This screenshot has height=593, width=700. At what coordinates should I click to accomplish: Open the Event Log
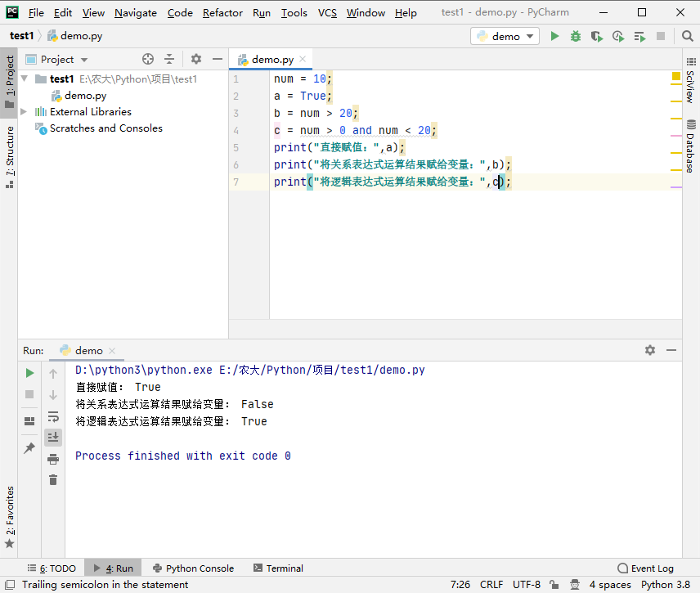[645, 568]
